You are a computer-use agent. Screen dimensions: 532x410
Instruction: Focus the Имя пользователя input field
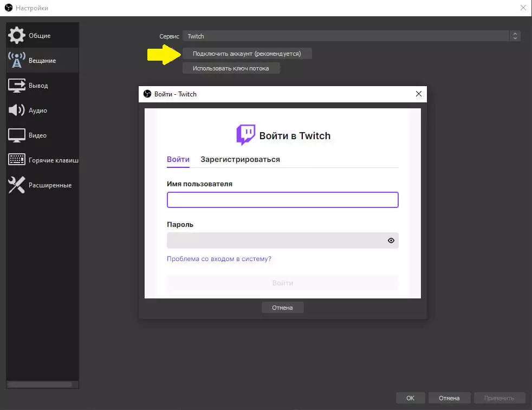click(283, 200)
